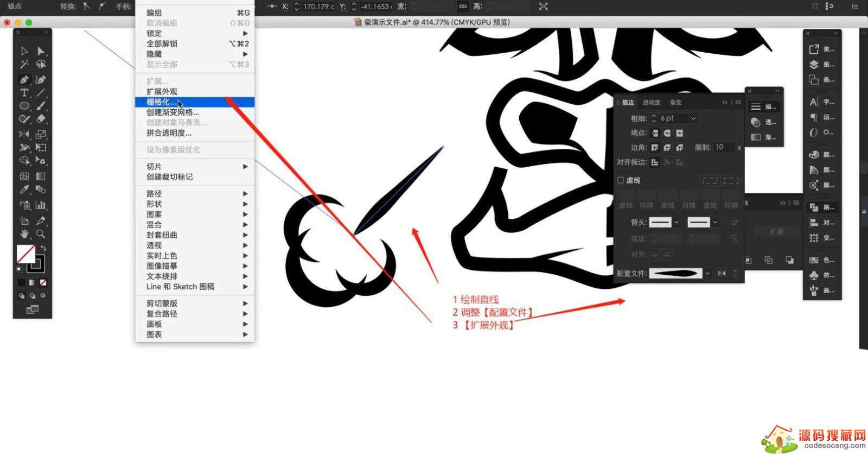Click the fill color swatch in toolbox
868x455 pixels.
25,253
